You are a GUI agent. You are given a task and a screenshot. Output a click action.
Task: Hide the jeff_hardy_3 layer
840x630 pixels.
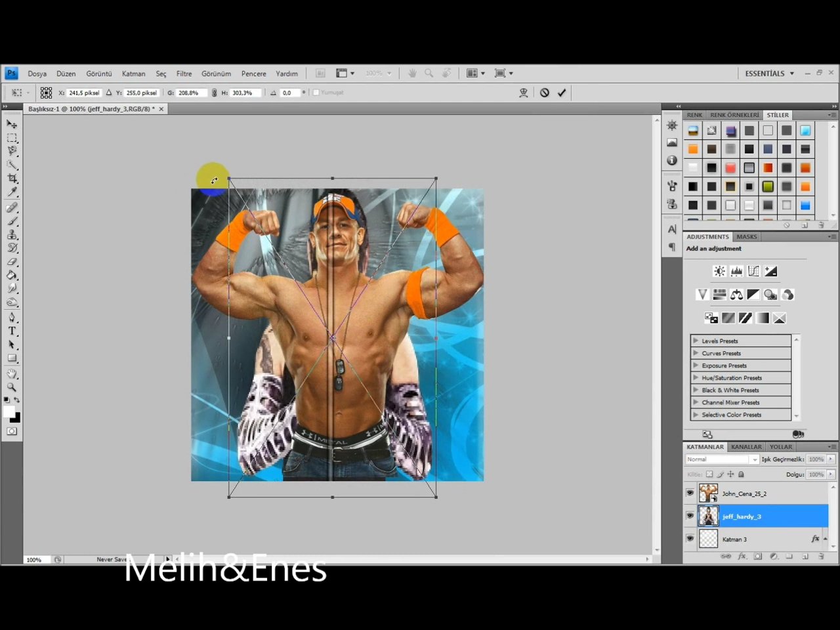coord(690,516)
